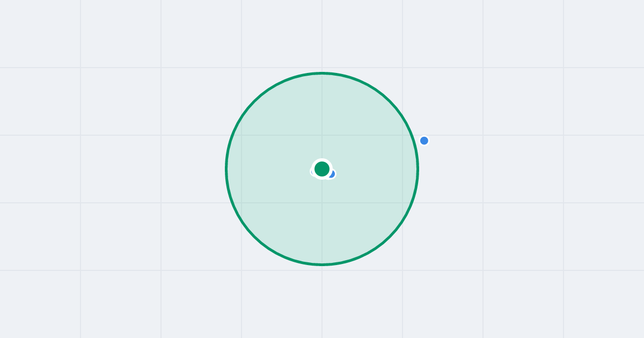
Task: Click the rightmost point of the green circle outline
Action: (418, 169)
